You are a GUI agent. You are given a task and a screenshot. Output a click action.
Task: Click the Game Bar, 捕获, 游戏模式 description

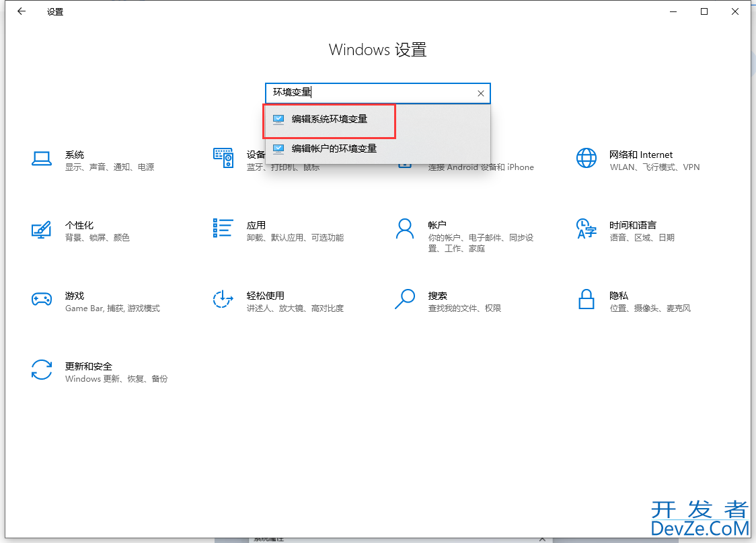pyautogui.click(x=113, y=308)
